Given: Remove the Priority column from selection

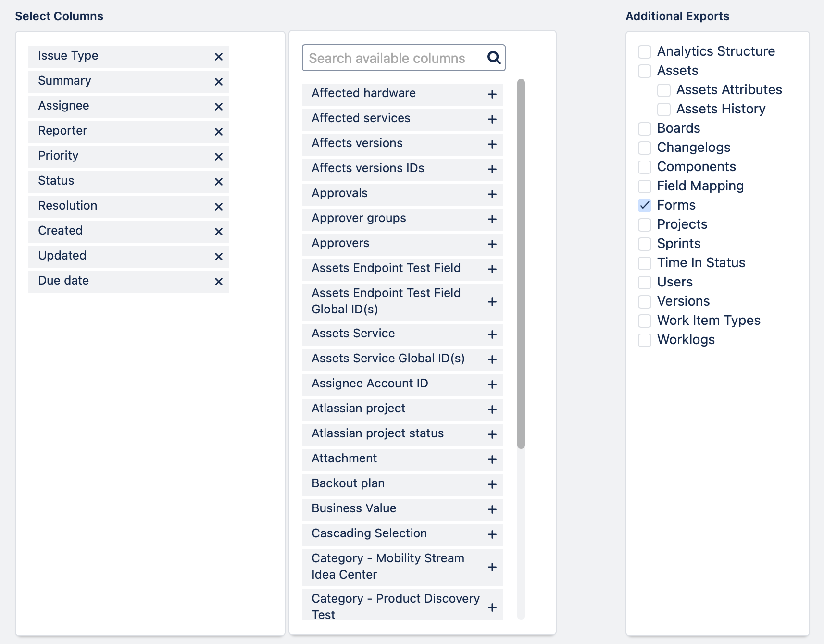Looking at the screenshot, I should [219, 157].
